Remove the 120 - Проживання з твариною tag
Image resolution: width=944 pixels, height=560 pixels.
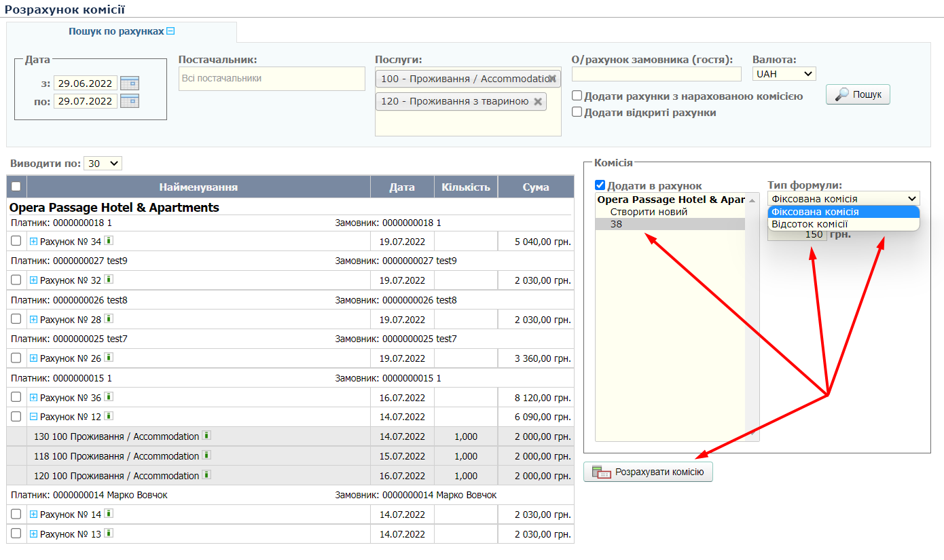click(538, 102)
